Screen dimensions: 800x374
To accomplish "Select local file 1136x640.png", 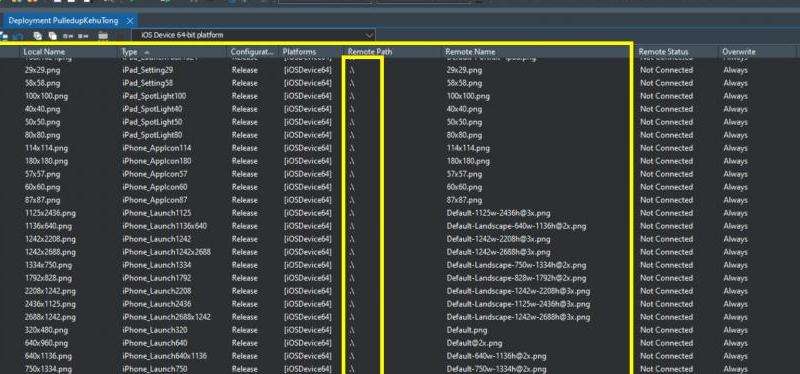I will (x=48, y=226).
